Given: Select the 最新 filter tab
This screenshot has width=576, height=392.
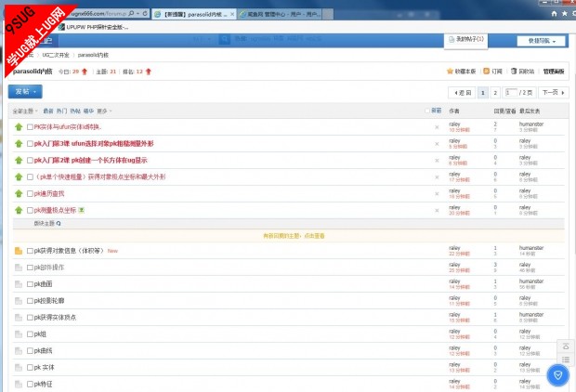Looking at the screenshot, I should (x=48, y=111).
